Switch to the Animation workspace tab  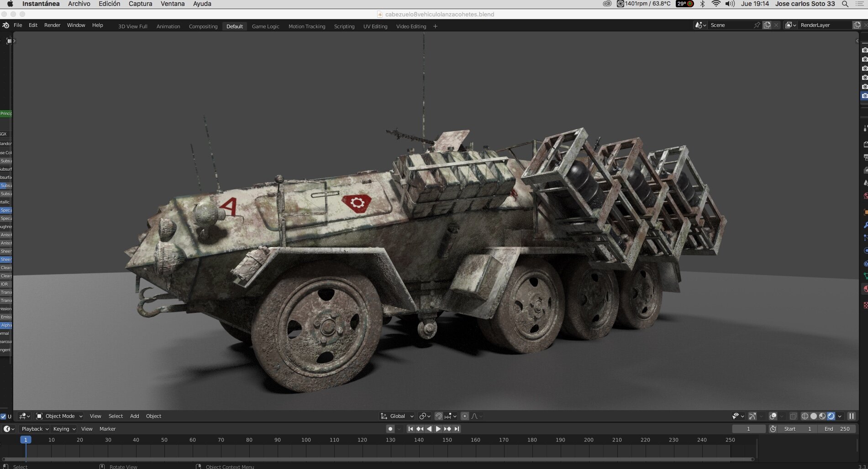coord(168,26)
